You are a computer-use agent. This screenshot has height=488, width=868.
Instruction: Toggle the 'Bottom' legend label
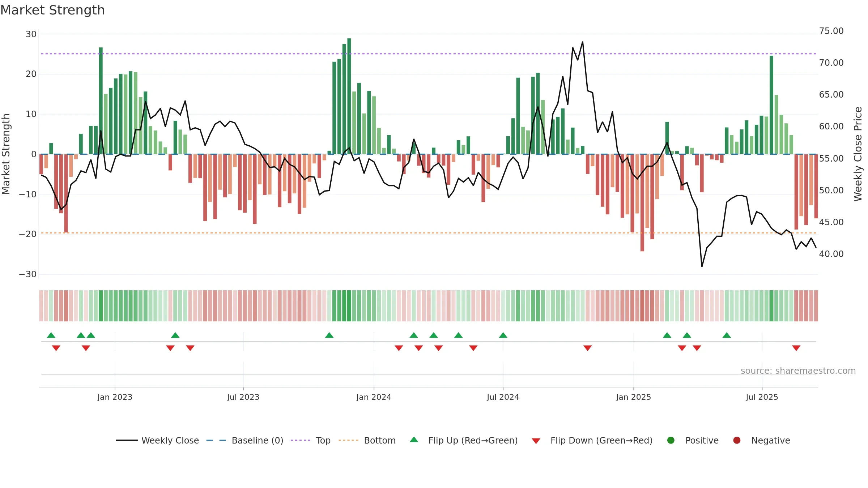pos(380,441)
